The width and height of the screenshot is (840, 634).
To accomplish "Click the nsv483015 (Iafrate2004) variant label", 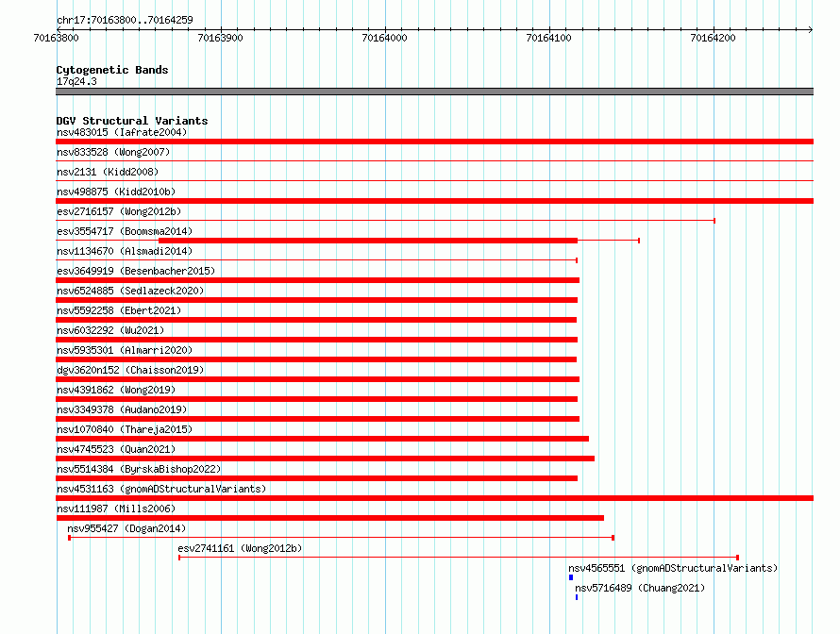I will (122, 132).
